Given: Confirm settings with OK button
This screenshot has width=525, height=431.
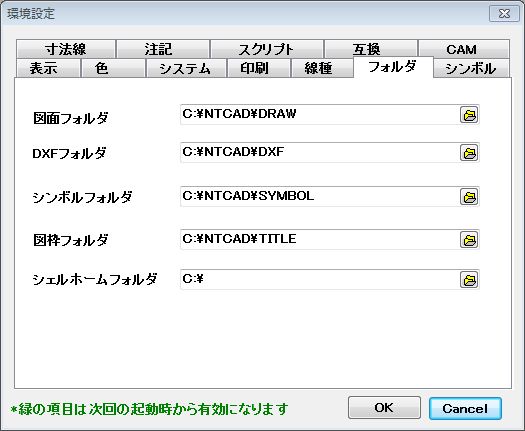Looking at the screenshot, I should pos(384,408).
